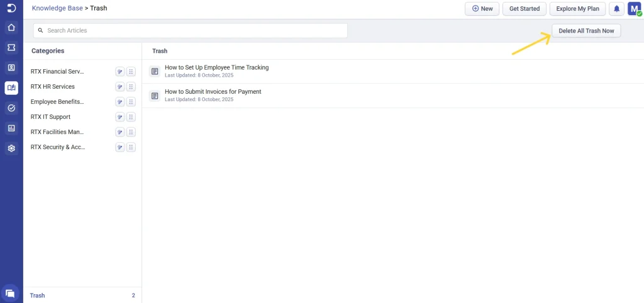The image size is (644, 303).
Task: Click the edit icon for RTX IT Support
Action: [119, 117]
